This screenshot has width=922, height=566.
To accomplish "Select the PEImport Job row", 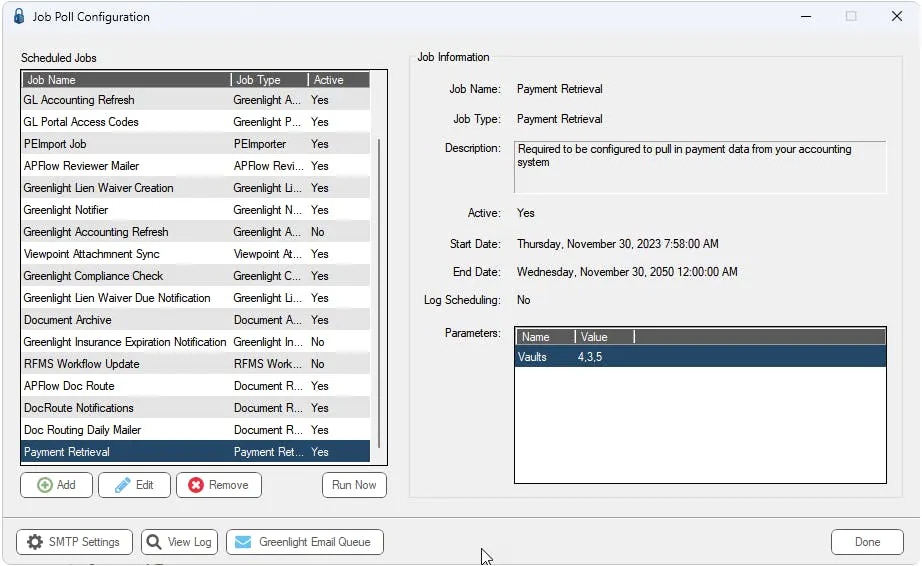I will [196, 144].
